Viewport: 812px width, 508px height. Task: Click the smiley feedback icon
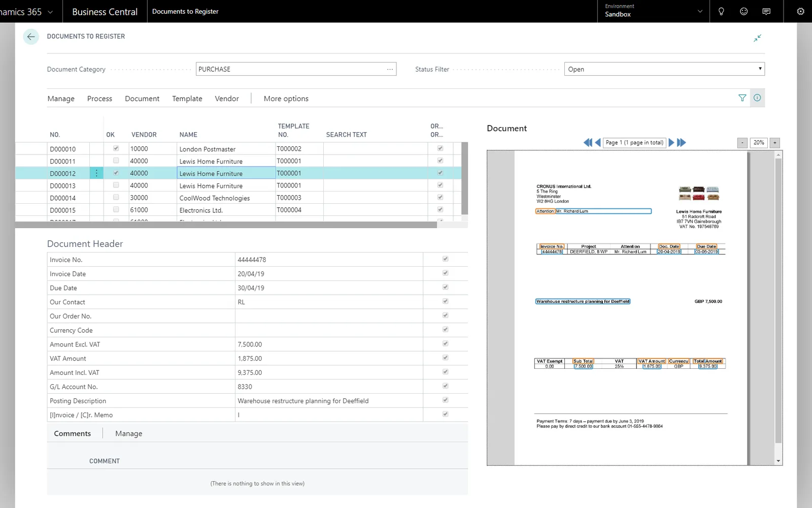click(743, 11)
